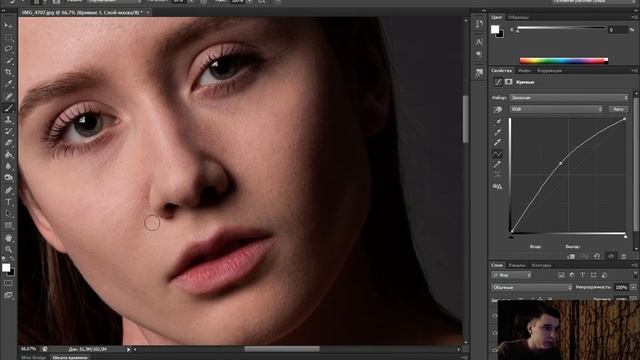Viewport: 640px width, 360px height.
Task: Open the Шкала времени (Timeline) tab
Action: click(70, 358)
